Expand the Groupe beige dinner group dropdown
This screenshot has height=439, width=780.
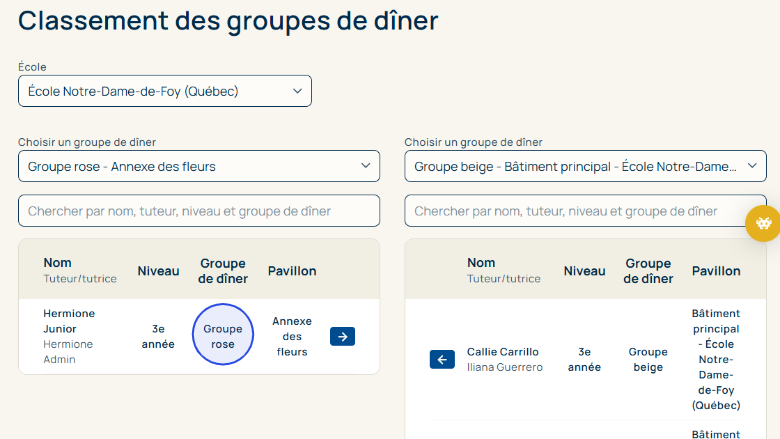point(585,166)
